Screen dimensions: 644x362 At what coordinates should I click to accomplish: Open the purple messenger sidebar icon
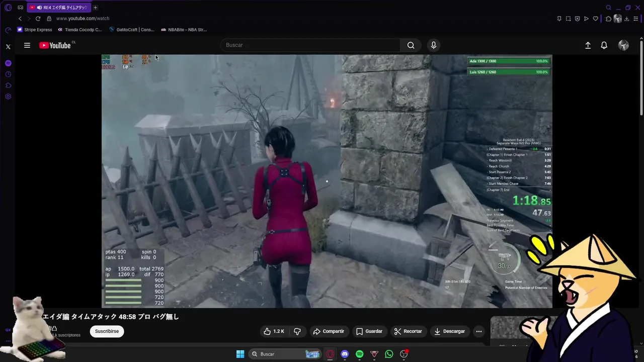8,63
